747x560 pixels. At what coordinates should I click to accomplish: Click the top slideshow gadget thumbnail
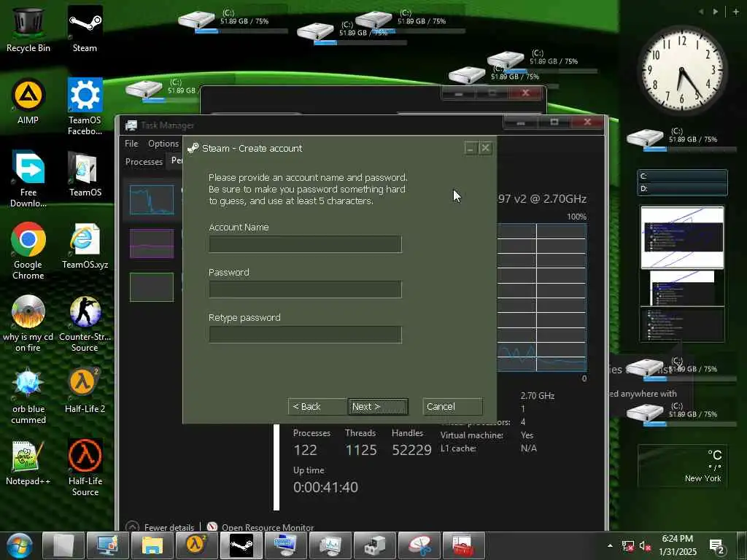point(682,237)
